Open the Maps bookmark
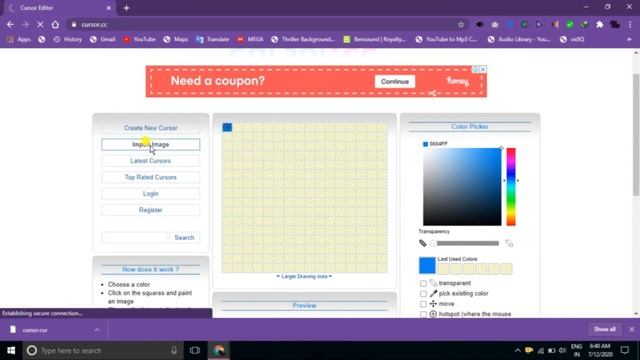Viewport: 640px width, 360px height. coord(176,39)
